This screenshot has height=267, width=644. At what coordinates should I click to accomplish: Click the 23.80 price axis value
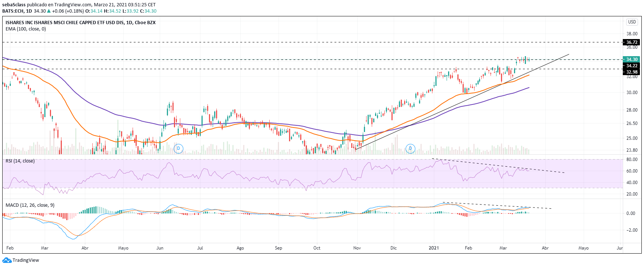pos(632,150)
